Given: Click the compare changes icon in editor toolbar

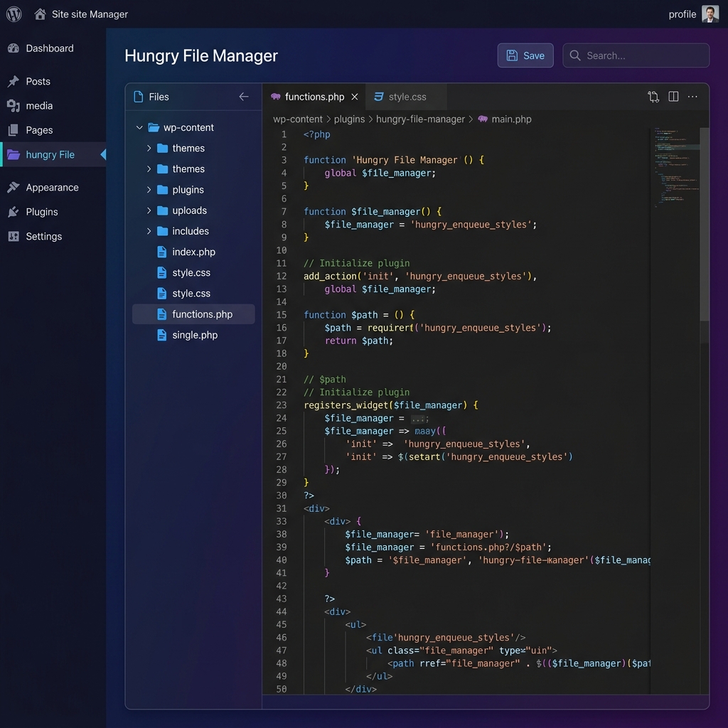Looking at the screenshot, I should (x=653, y=97).
